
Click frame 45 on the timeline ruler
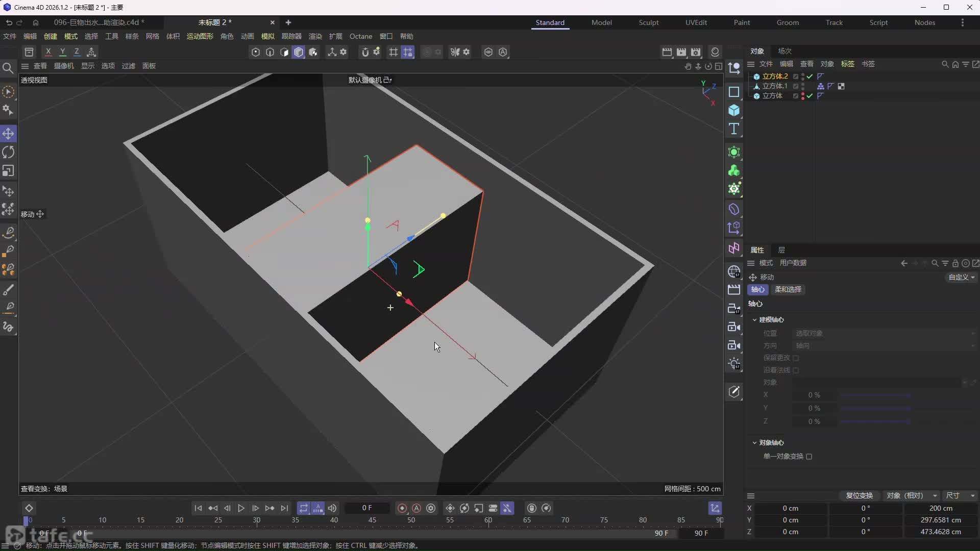pos(372,520)
